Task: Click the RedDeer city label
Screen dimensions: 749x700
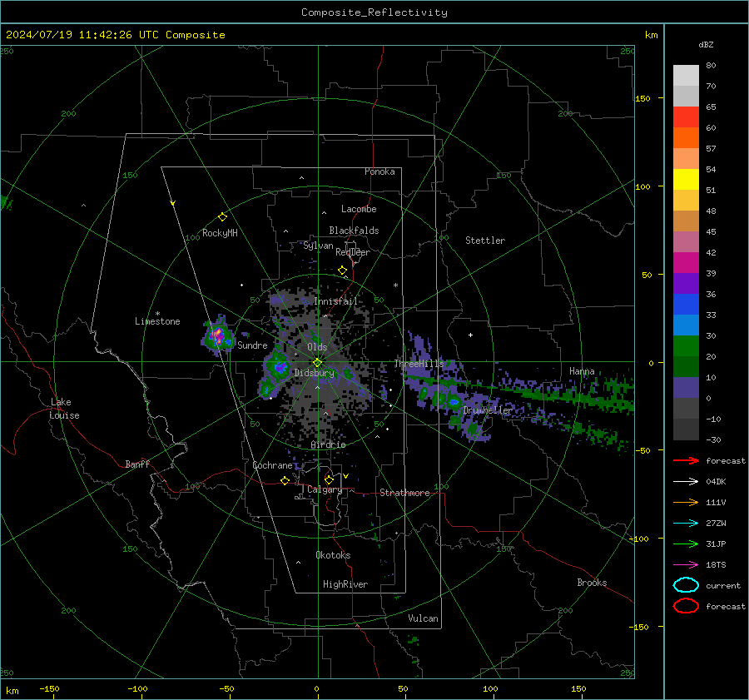Action: 353,252
